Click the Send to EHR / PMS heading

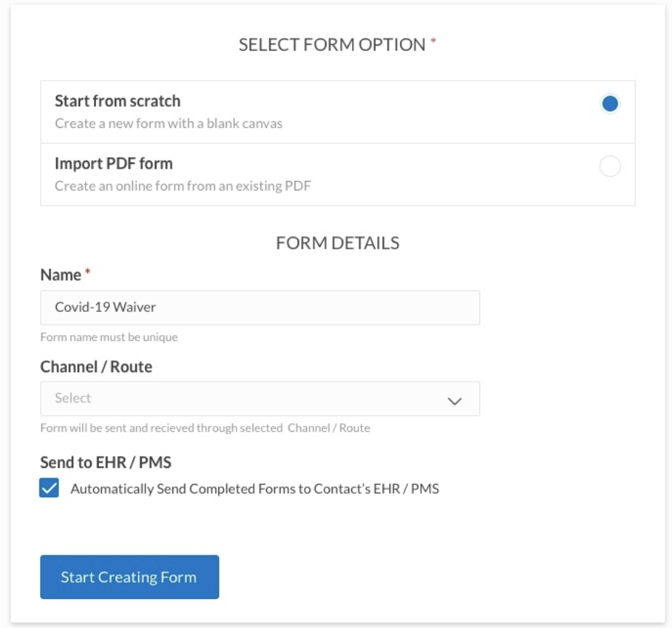click(x=105, y=462)
